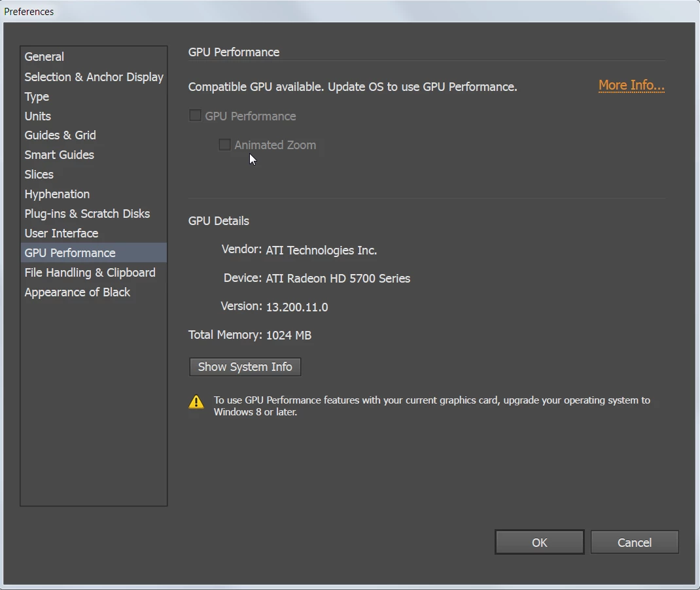Click the yellow warning triangle icon
700x590 pixels.
(196, 402)
